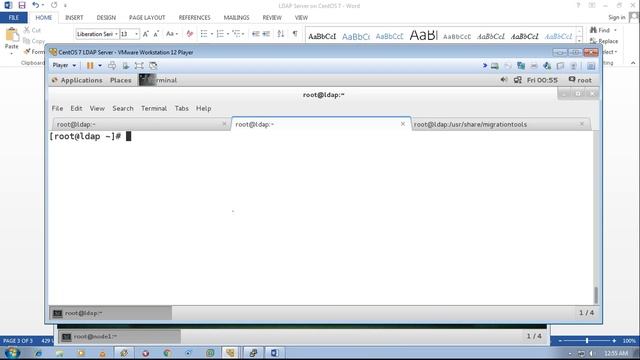640x360 pixels.
Task: Toggle the show paragraph marks pilcrow
Action: point(295,34)
